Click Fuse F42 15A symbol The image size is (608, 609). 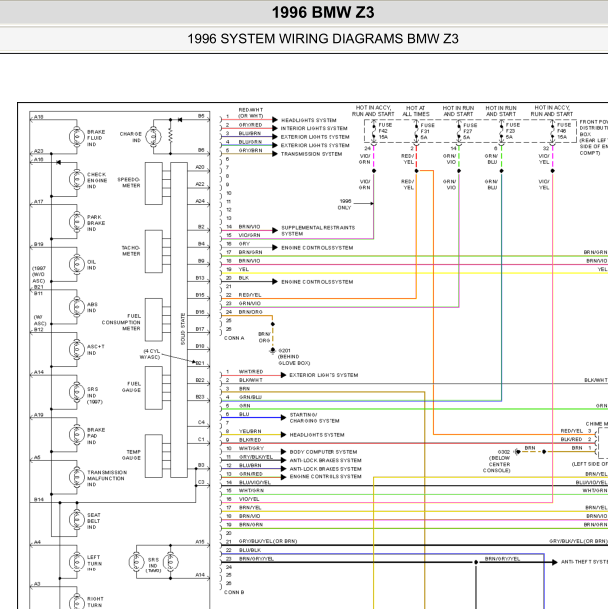pos(374,132)
